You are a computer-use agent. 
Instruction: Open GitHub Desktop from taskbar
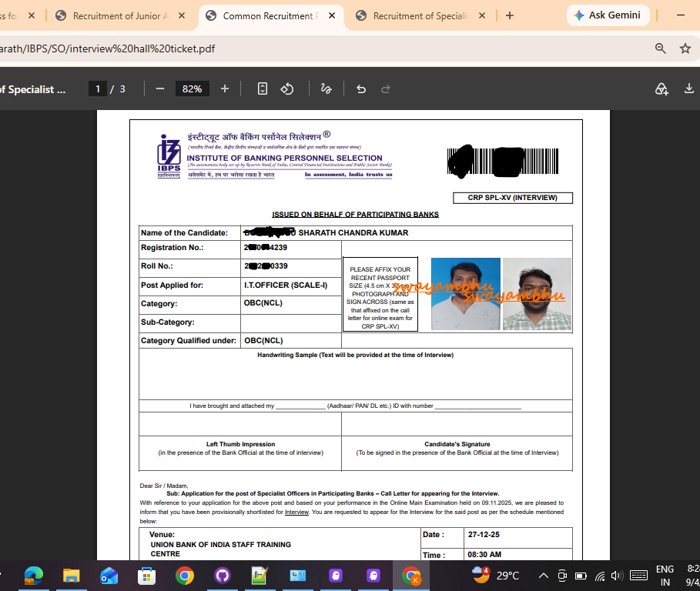click(222, 576)
